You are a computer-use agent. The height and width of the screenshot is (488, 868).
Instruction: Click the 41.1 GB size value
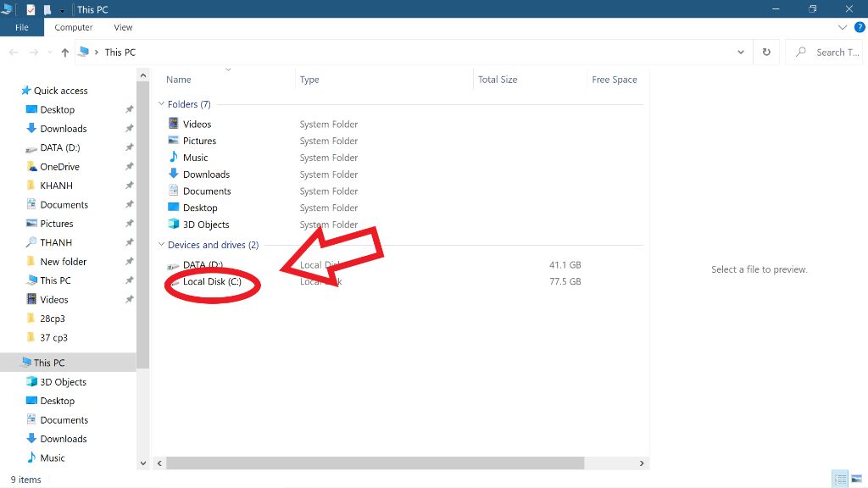565,265
